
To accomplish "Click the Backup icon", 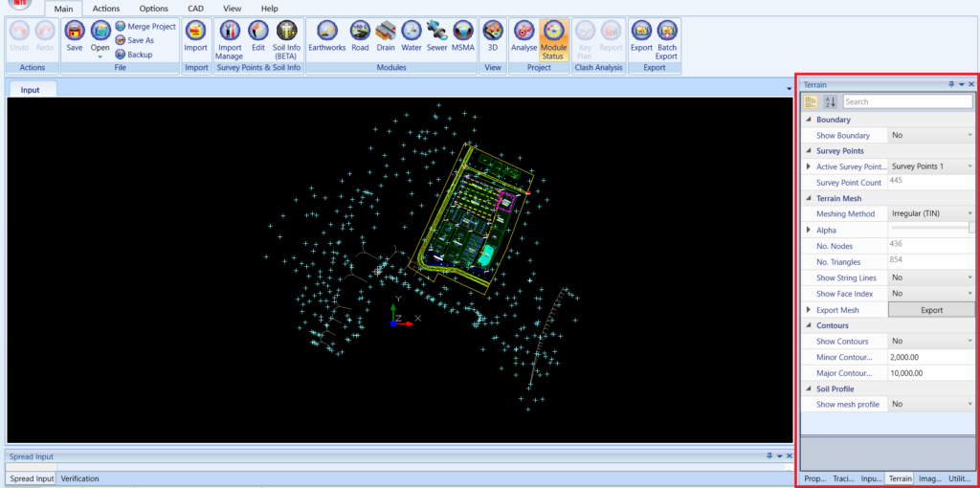I will pos(120,55).
